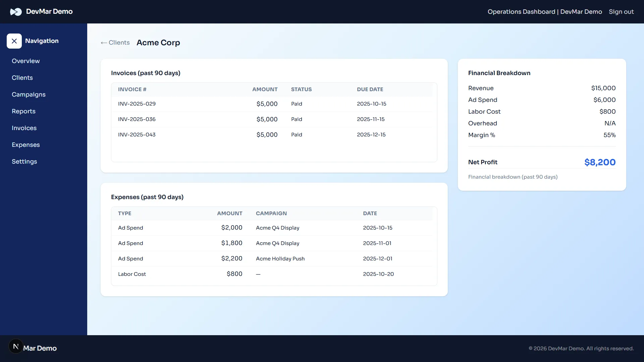Click the DevMar Demo logo icon
This screenshot has height=362, width=644.
[16, 12]
